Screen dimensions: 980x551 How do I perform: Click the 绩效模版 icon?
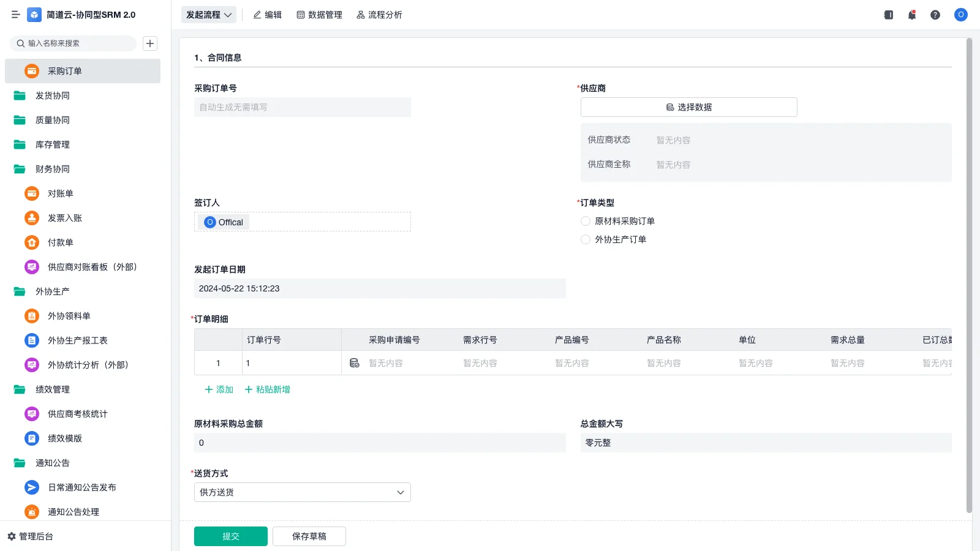tap(32, 438)
